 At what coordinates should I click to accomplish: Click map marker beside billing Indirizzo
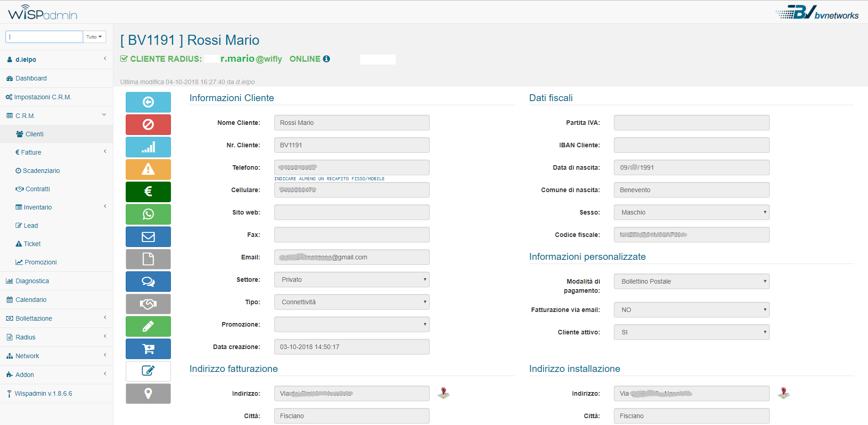tap(443, 393)
